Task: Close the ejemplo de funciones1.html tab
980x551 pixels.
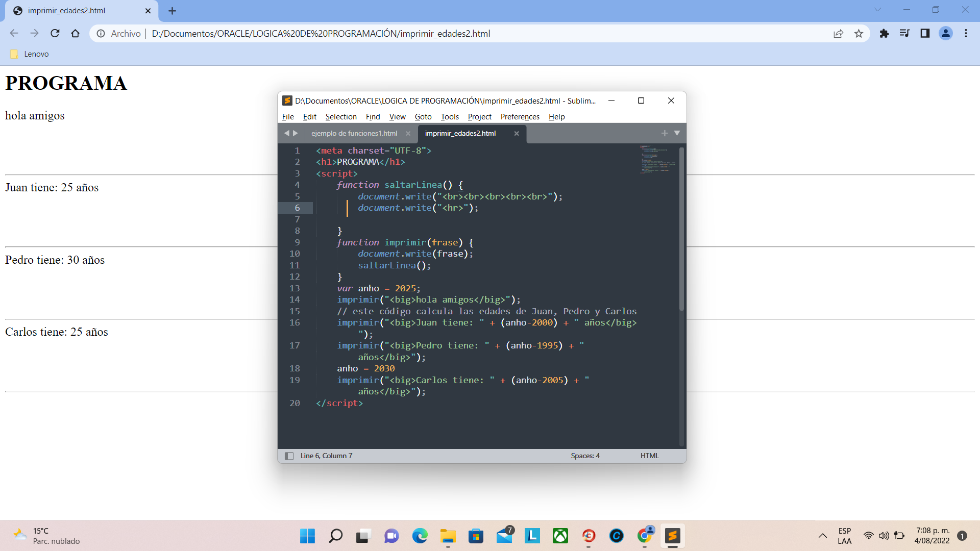Action: pyautogui.click(x=408, y=134)
